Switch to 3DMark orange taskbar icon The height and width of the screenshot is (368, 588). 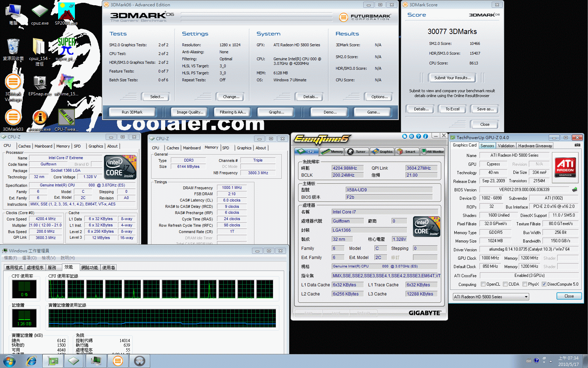[118, 361]
